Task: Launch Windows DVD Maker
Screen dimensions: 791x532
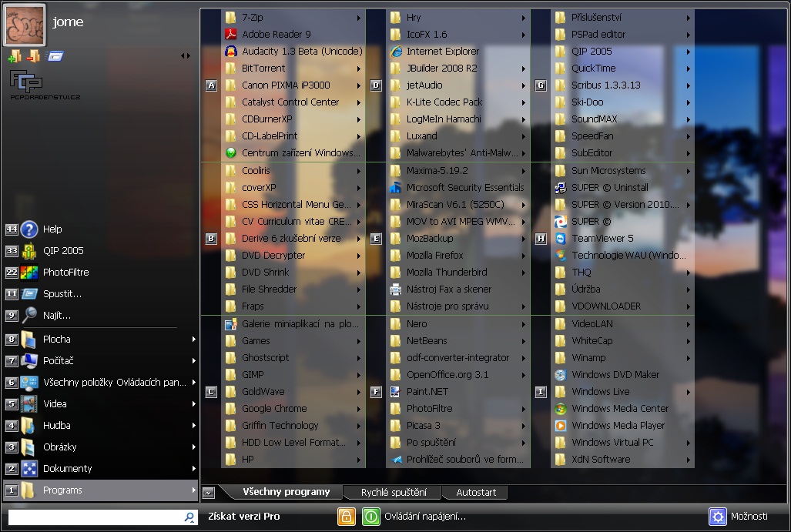Action: 622,375
